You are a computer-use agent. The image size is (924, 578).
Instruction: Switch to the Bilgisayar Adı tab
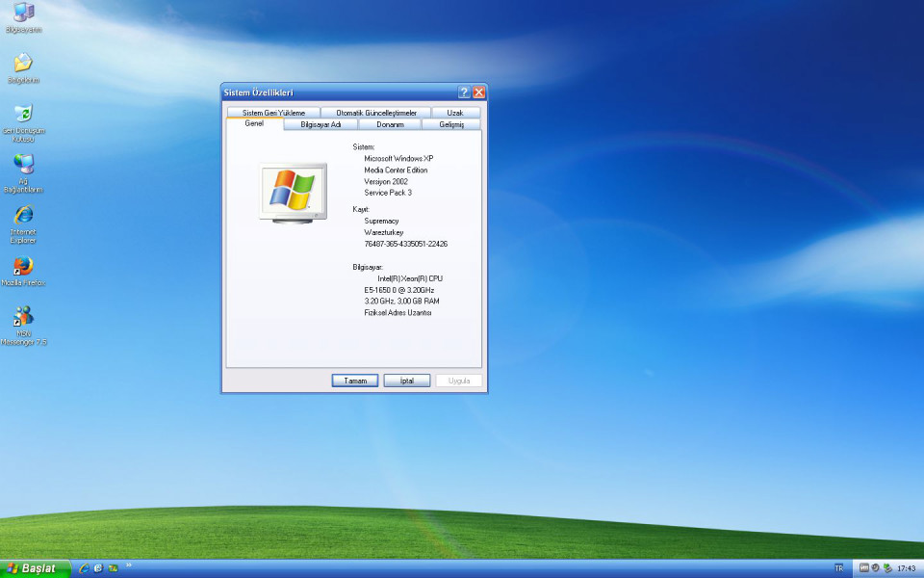click(321, 124)
